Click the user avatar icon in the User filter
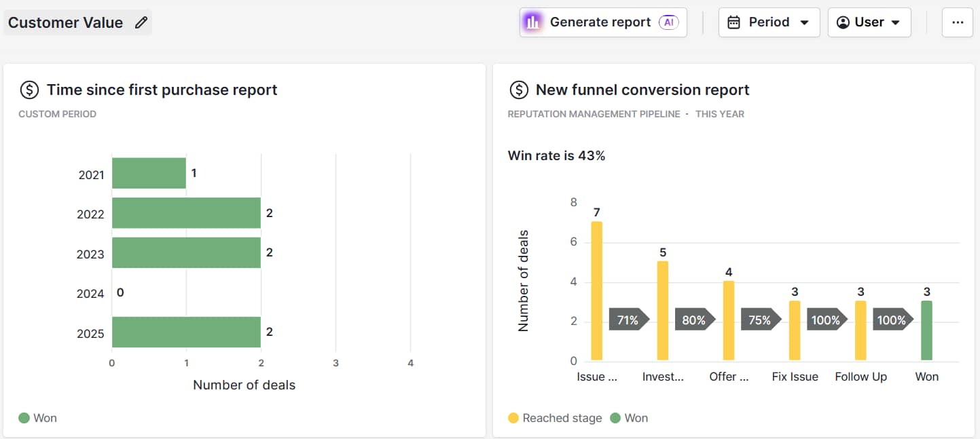The height and width of the screenshot is (439, 980). coord(842,22)
